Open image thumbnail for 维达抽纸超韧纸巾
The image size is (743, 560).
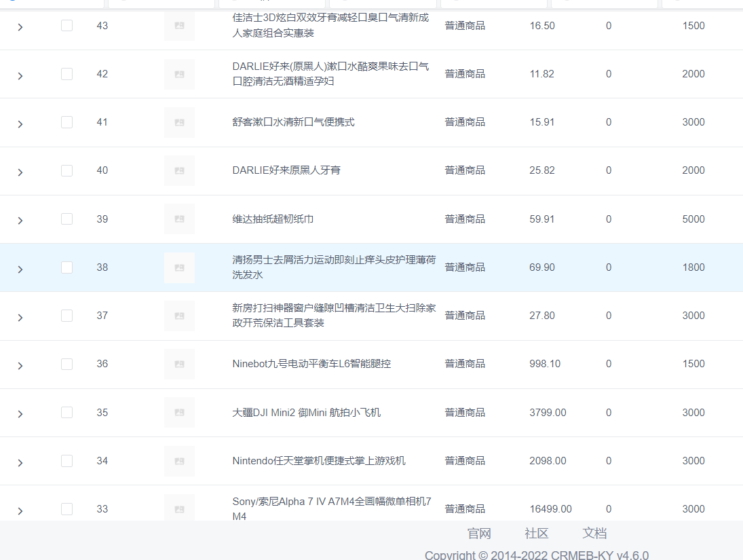(179, 219)
